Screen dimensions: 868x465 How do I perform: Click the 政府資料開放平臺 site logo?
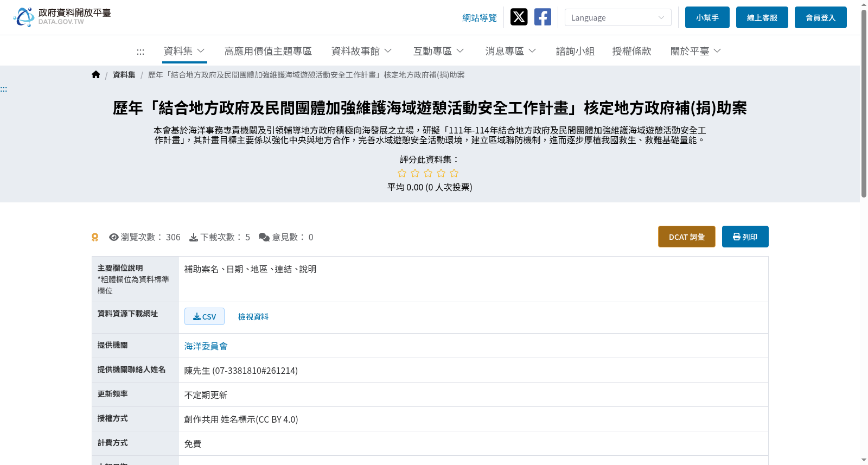click(62, 17)
